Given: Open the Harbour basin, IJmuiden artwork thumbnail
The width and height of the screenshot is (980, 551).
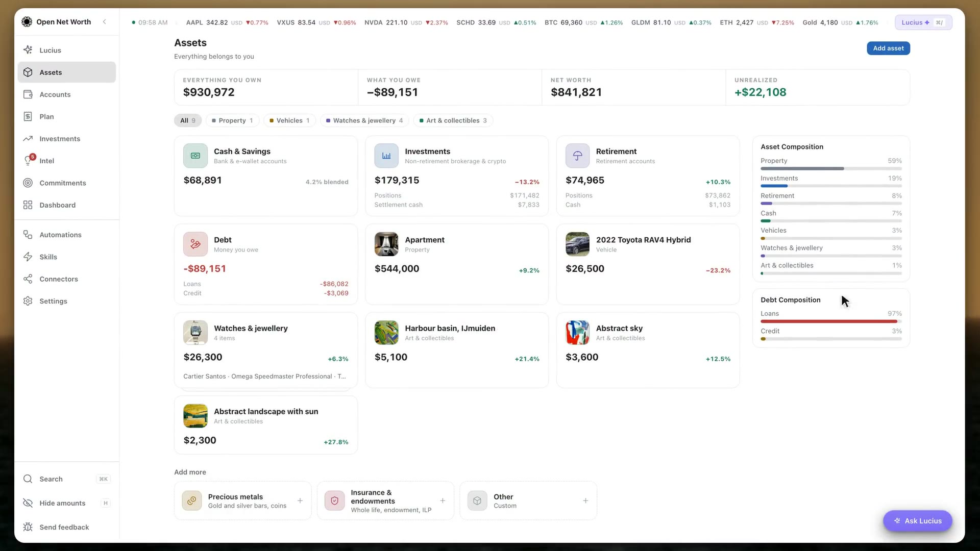Looking at the screenshot, I should (x=386, y=333).
